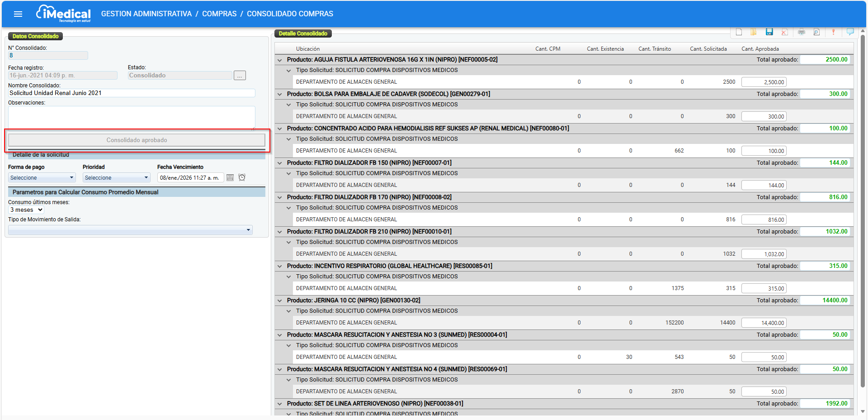Viewport: 868px width, 420px height.
Task: Go to COMPRAS in the breadcrumb
Action: [x=219, y=14]
